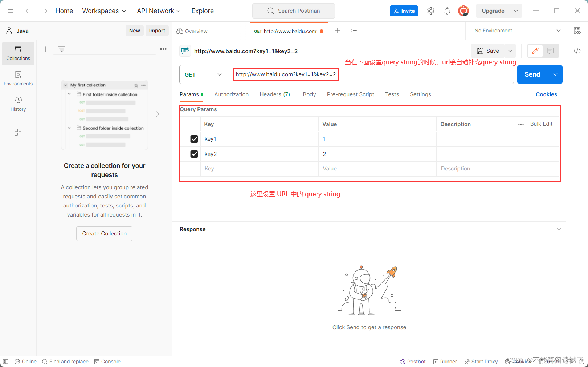Switch to the Tests tab
This screenshot has width=588, height=367.
pyautogui.click(x=392, y=94)
